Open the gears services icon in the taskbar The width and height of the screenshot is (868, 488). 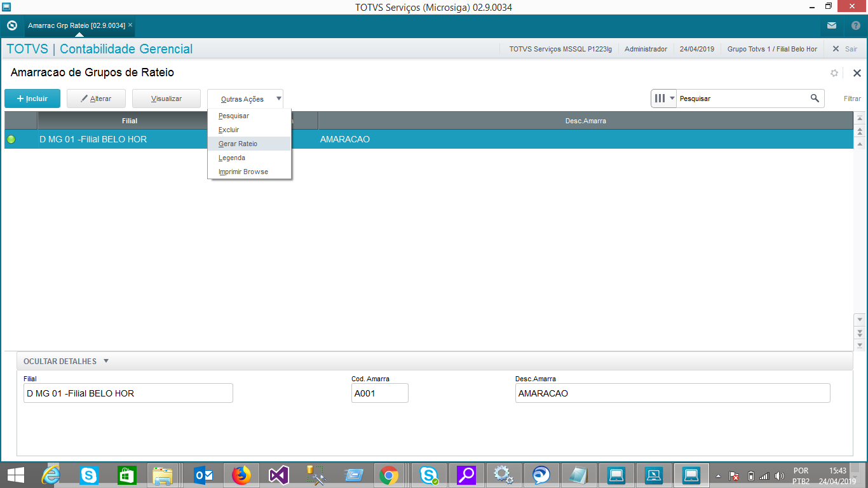504,475
